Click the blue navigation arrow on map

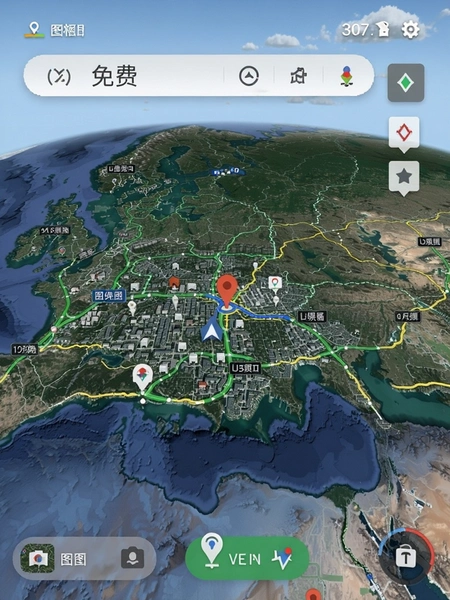click(212, 329)
